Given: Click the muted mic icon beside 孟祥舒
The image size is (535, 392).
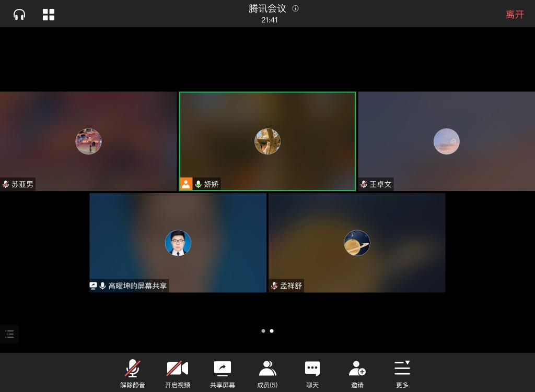Looking at the screenshot, I should [x=274, y=286].
